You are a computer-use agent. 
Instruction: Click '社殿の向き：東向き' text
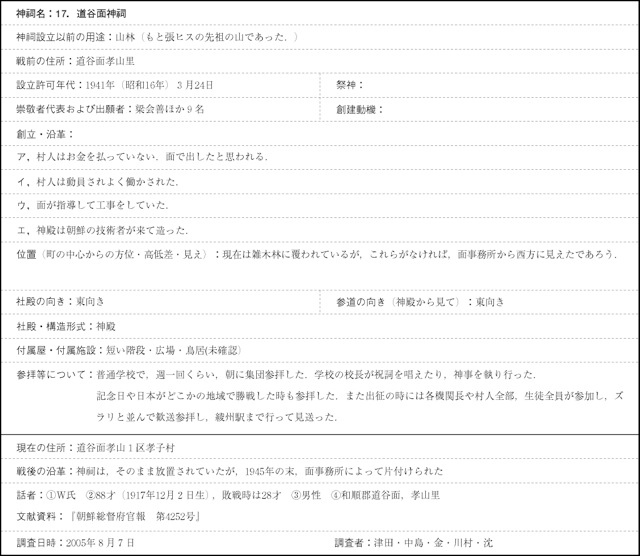point(60,302)
